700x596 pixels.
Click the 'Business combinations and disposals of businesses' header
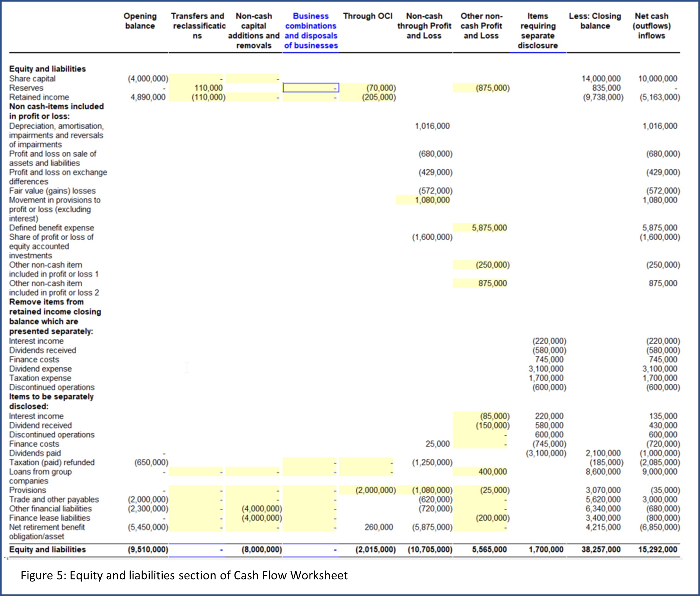pyautogui.click(x=310, y=31)
